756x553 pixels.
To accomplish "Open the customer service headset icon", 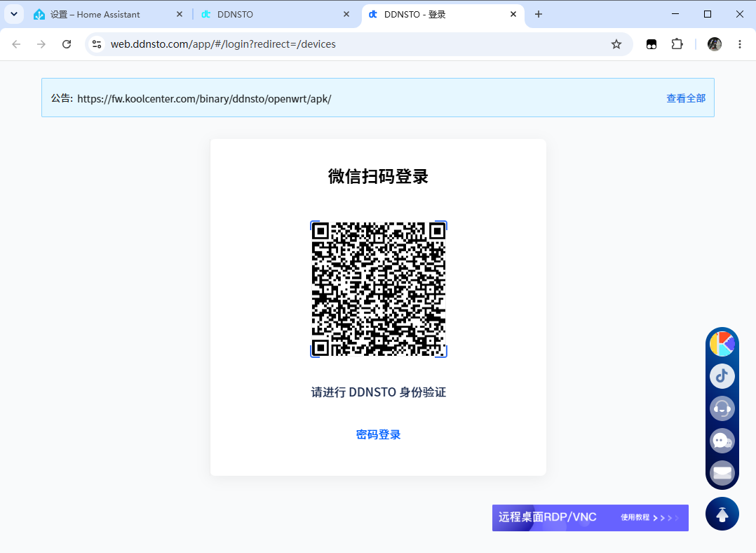I will pyautogui.click(x=722, y=408).
